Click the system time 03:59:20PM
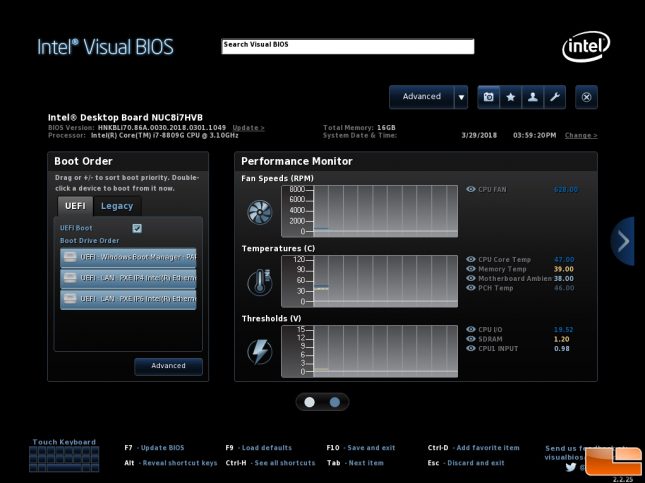The height and width of the screenshot is (483, 645). pyautogui.click(x=534, y=135)
